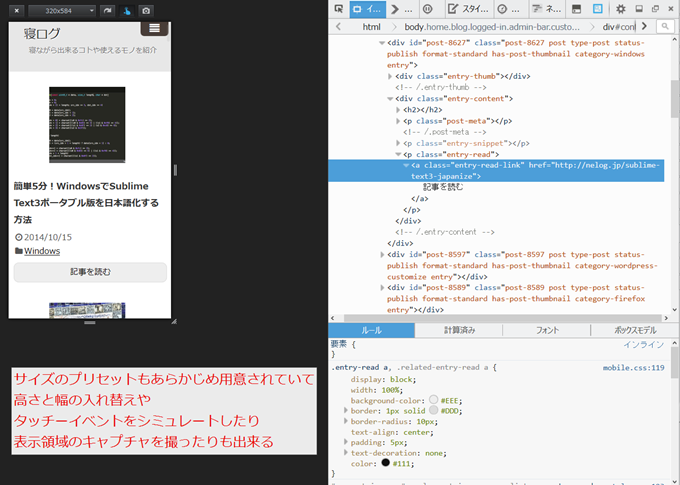
Task: Toggle the Responsive Design Mode icon in toolbar
Action: (598, 9)
